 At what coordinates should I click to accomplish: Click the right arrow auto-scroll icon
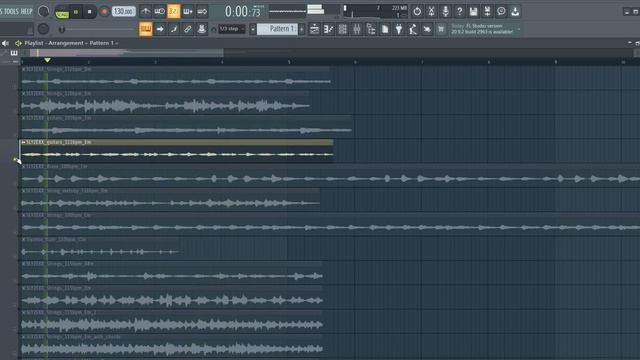point(160,29)
